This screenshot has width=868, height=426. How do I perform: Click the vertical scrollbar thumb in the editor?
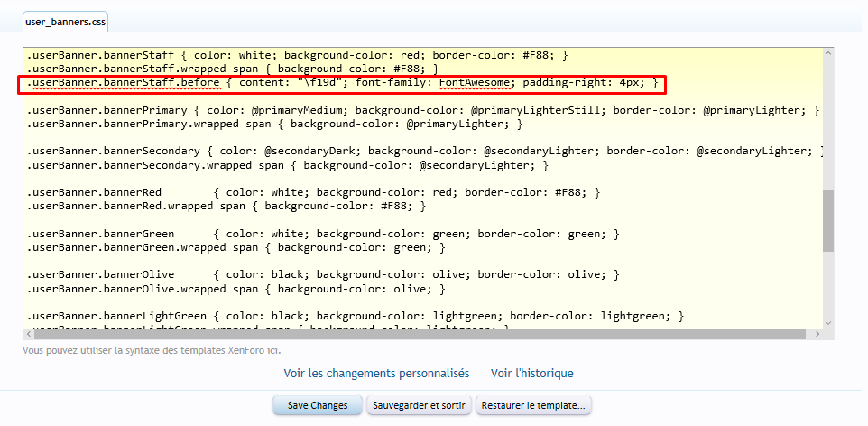(x=828, y=219)
